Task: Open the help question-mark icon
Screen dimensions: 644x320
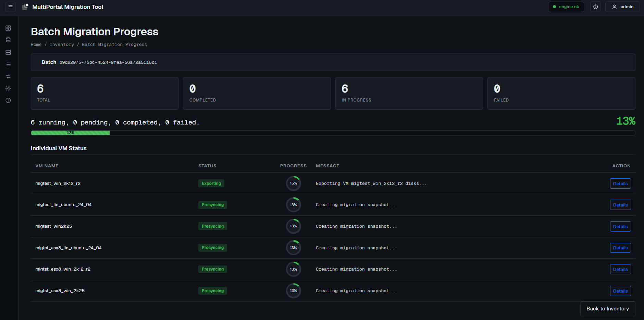Action: coord(596,7)
